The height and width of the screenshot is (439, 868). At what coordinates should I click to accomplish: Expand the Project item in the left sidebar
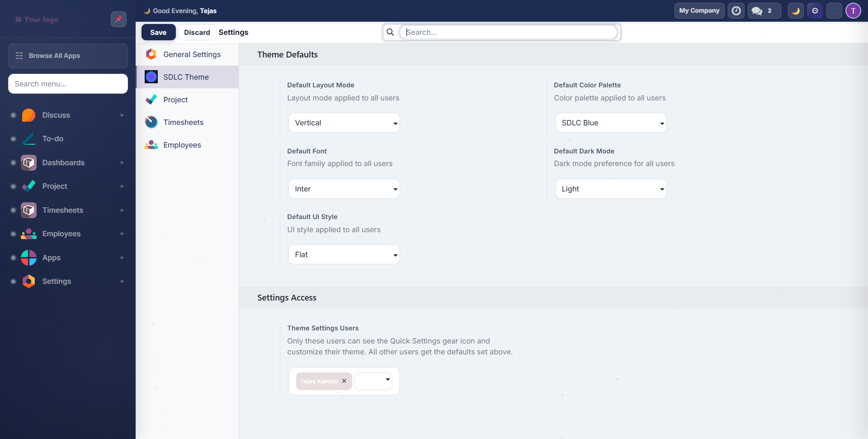click(x=122, y=186)
